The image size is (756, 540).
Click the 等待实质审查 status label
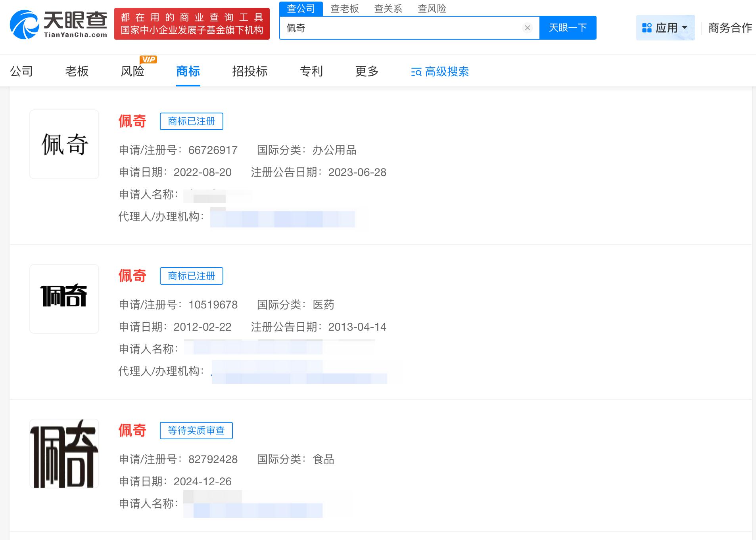(x=196, y=431)
